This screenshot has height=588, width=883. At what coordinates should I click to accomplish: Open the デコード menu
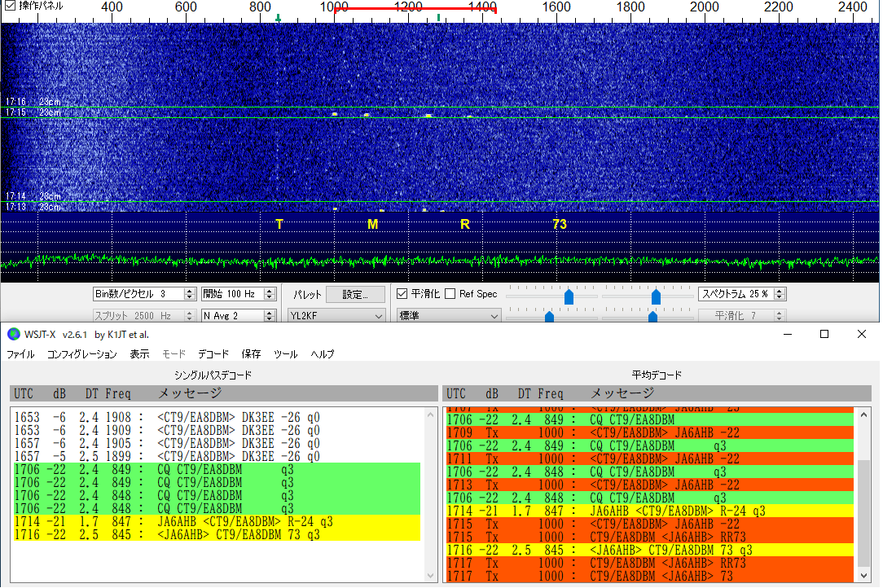(x=213, y=354)
